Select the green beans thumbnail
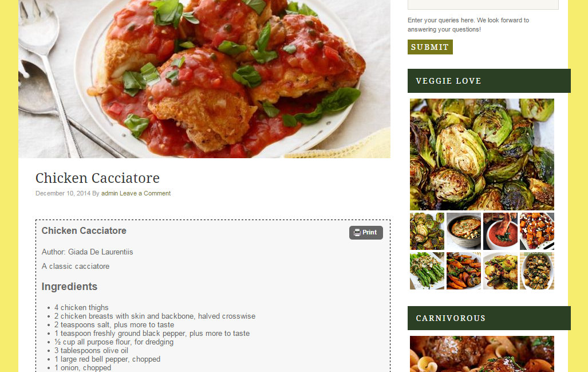 (427, 271)
